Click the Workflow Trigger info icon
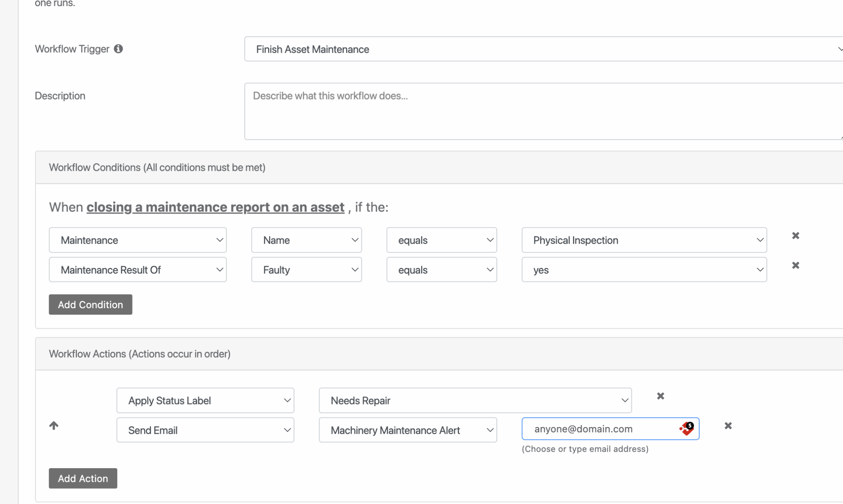 pos(118,49)
